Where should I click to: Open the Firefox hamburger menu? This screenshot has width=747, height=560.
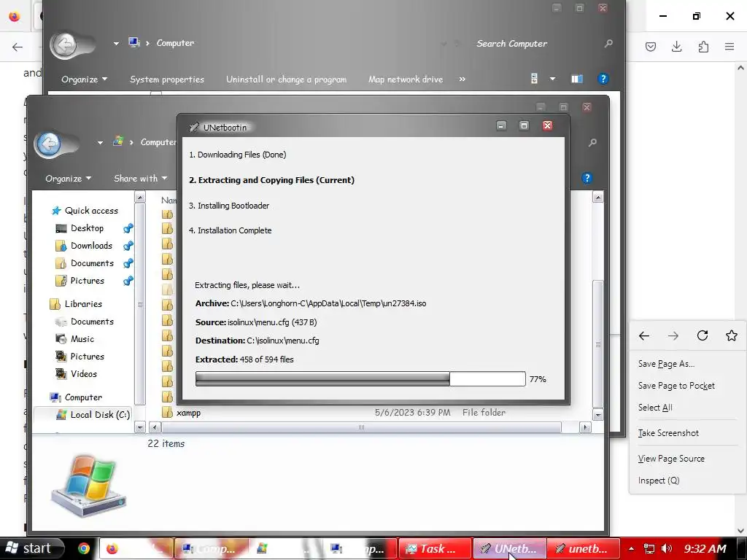[x=729, y=47]
